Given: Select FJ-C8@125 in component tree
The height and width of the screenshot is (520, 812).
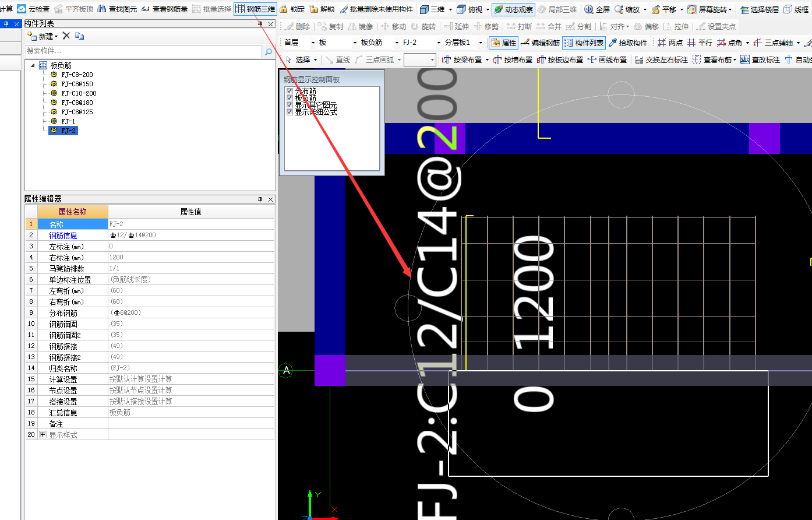Looking at the screenshot, I should [77, 112].
